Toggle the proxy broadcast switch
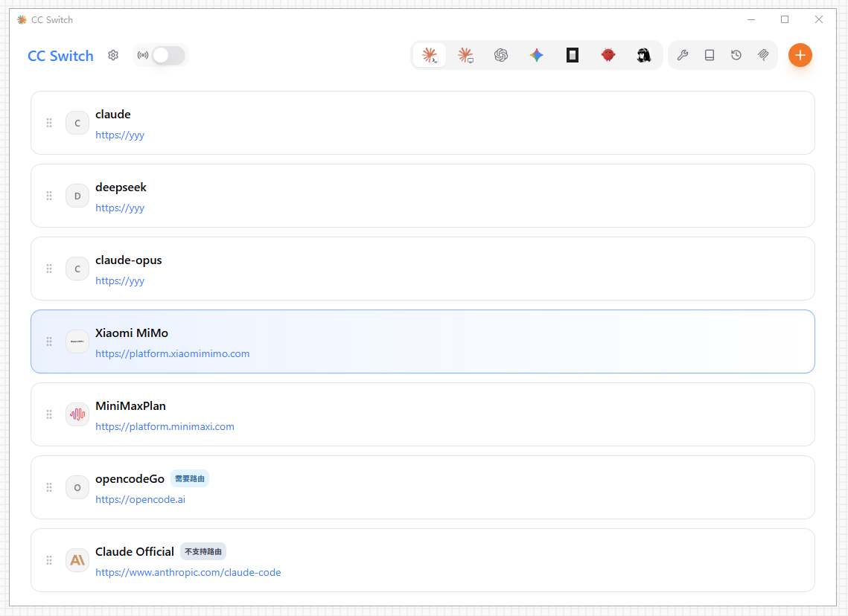The image size is (848, 616). (x=168, y=55)
